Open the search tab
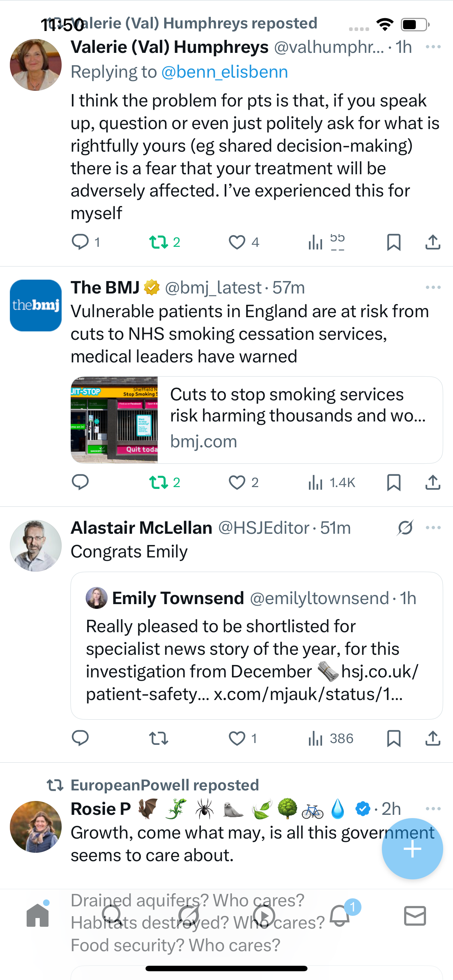The image size is (453, 980). click(x=112, y=915)
